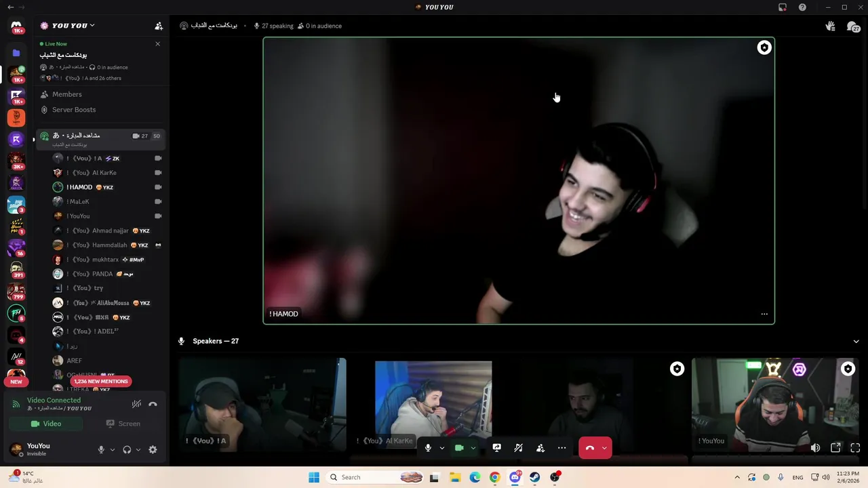Toggle soundboard icon in call controls bar
This screenshot has width=868, height=488.
[518, 448]
